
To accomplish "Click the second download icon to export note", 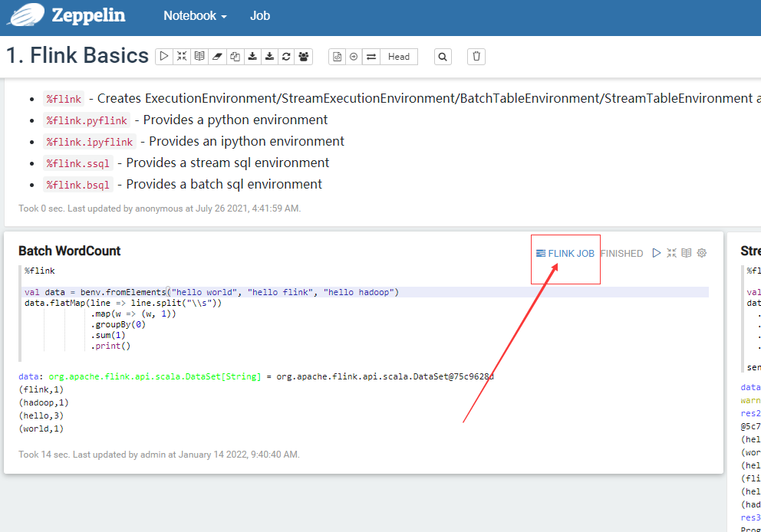I will click(269, 56).
